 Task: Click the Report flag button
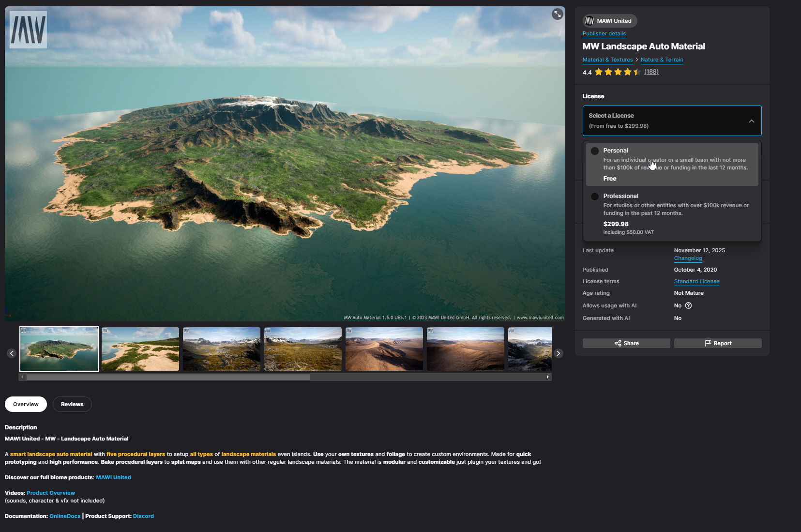(718, 343)
